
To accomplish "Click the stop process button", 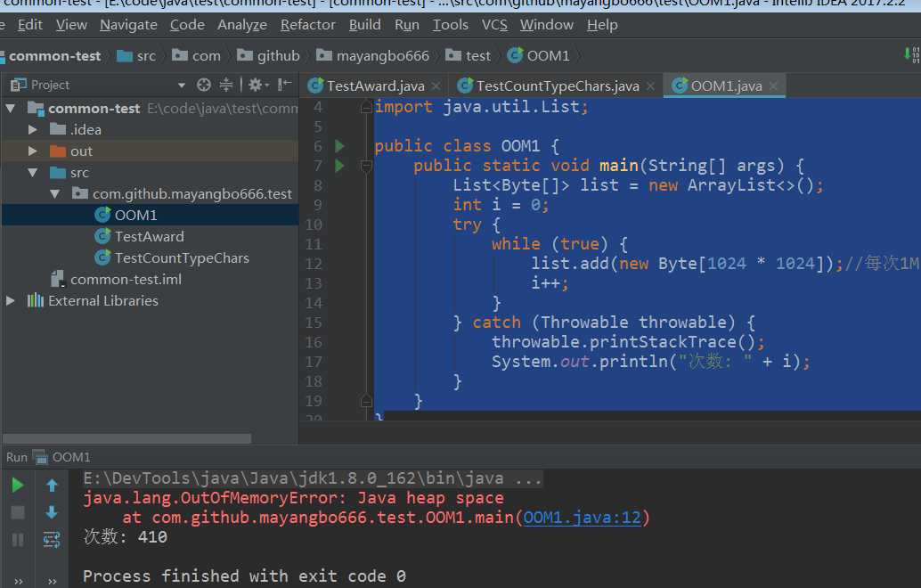I will 18,512.
